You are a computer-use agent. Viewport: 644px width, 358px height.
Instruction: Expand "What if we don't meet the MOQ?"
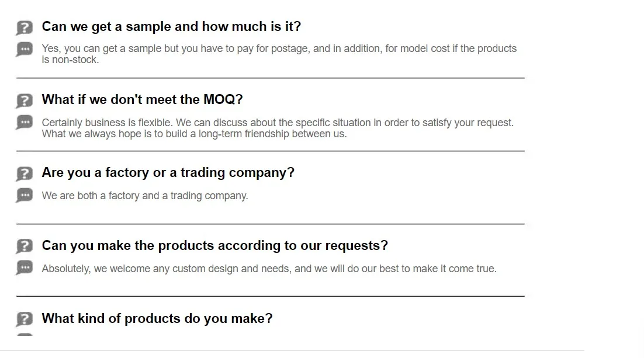[142, 100]
